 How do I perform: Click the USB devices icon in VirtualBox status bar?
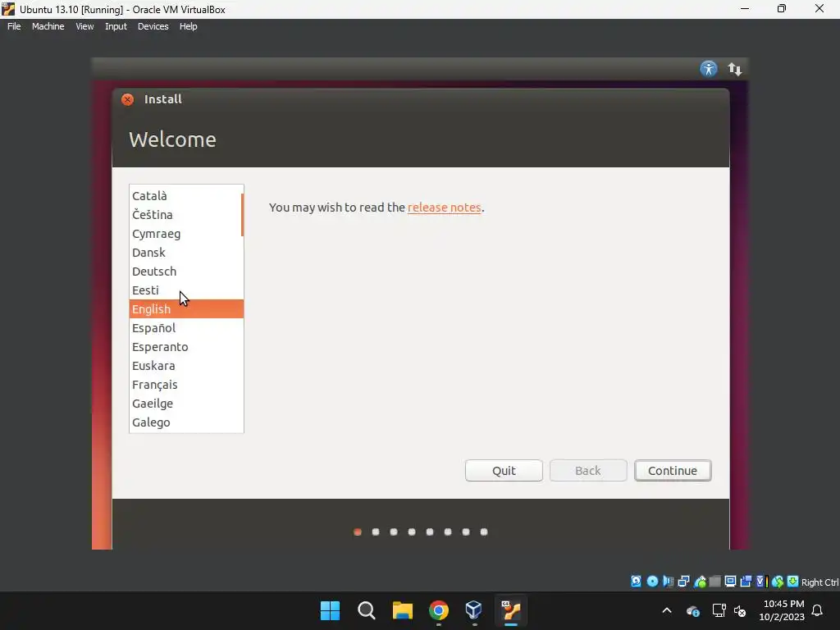pyautogui.click(x=700, y=582)
